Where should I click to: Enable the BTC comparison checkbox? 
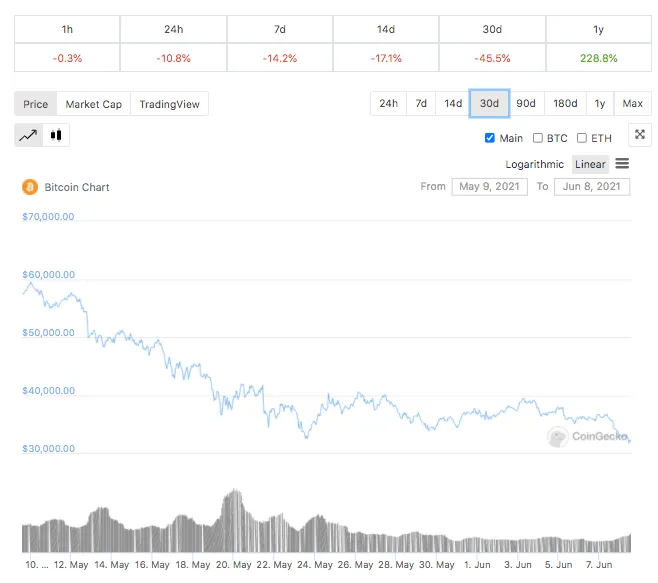point(538,138)
